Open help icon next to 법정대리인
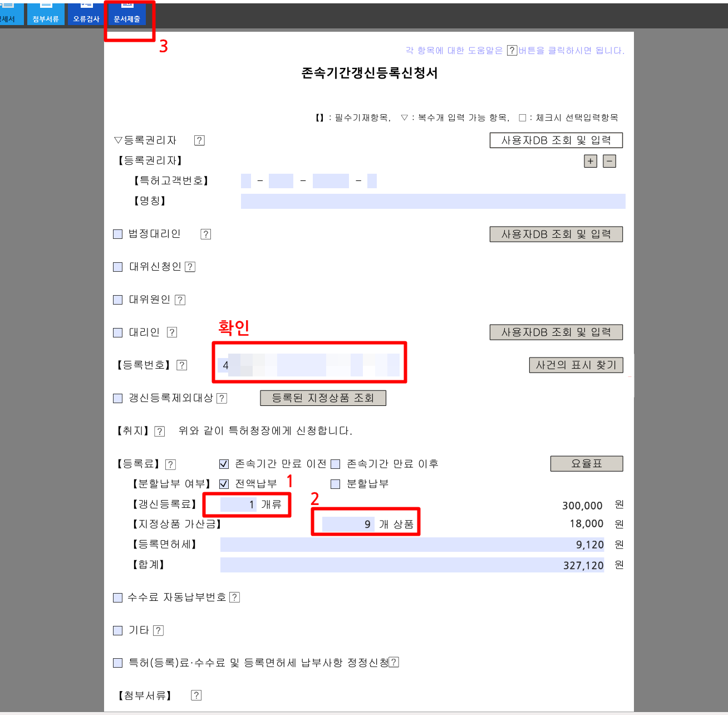The width and height of the screenshot is (728, 715). [x=206, y=234]
